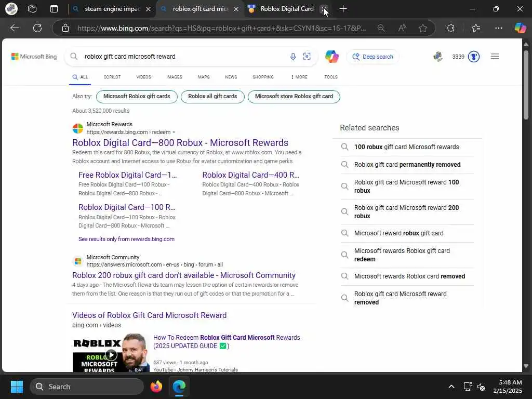
Task: Show hidden system tray icons
Action: coord(451,387)
